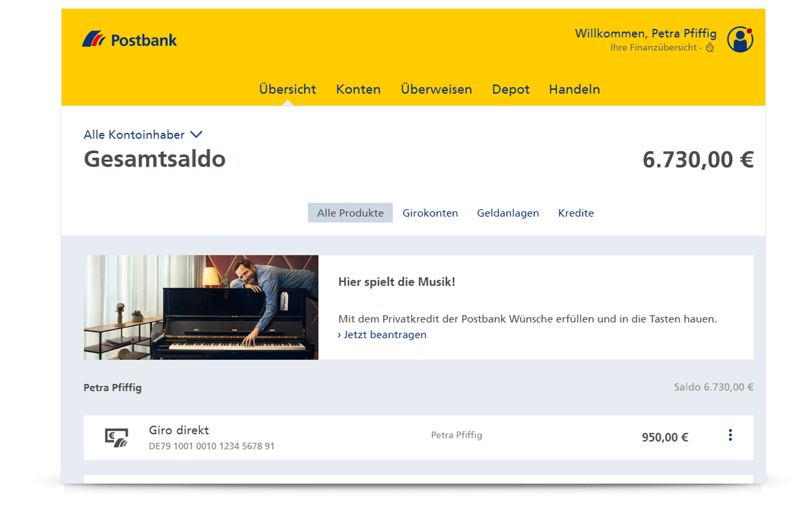Image resolution: width=812 pixels, height=508 pixels.
Task: Select the Girokonten filter tab
Action: click(430, 213)
